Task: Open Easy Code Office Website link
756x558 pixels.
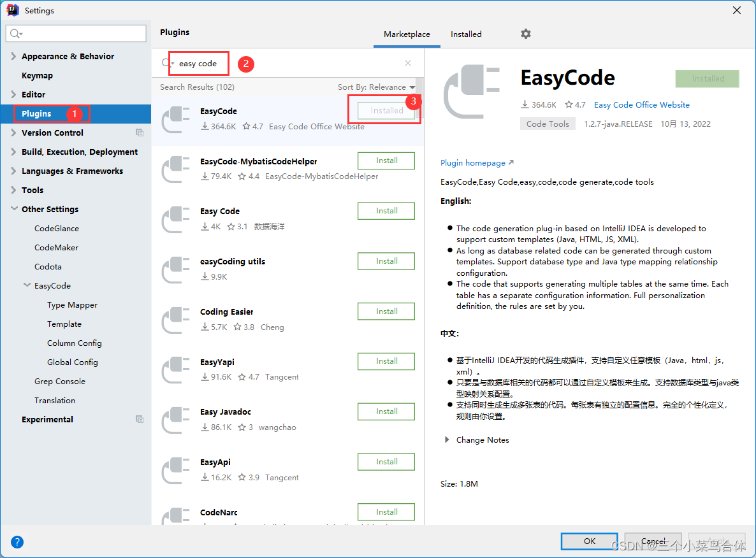Action: pos(641,104)
